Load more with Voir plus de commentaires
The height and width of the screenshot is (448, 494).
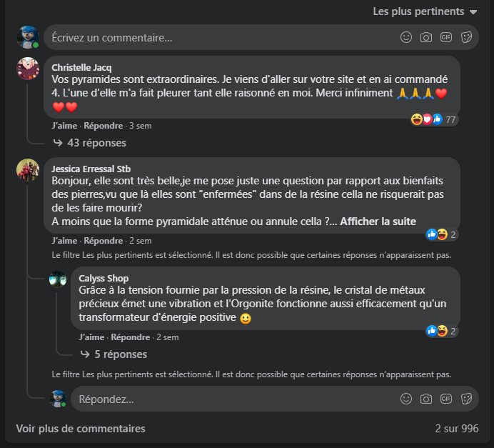tap(81, 429)
